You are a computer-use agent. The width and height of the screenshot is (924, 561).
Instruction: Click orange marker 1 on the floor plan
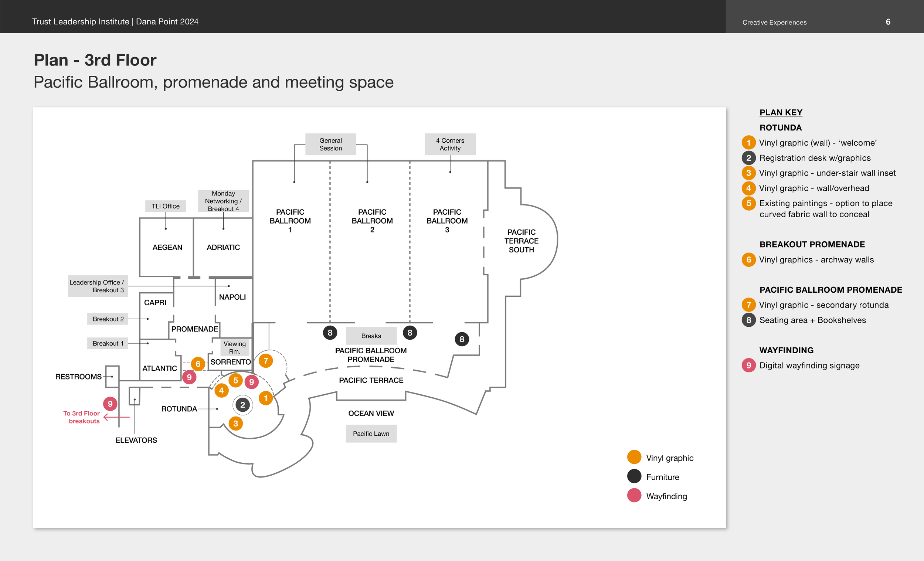point(265,398)
